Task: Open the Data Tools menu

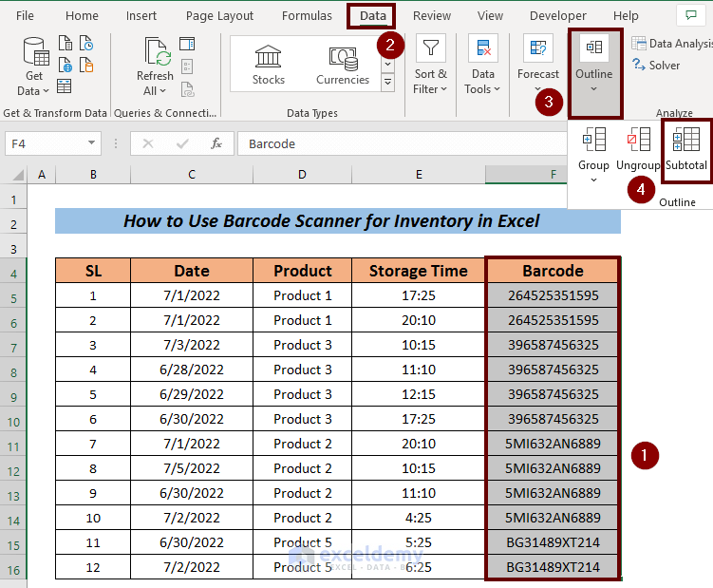Action: pos(483,65)
